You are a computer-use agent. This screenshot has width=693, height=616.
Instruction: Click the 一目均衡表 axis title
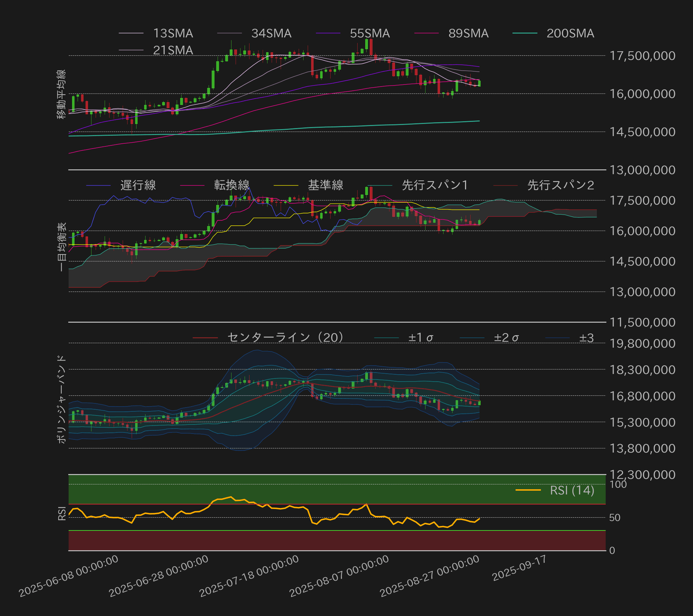[x=61, y=247]
